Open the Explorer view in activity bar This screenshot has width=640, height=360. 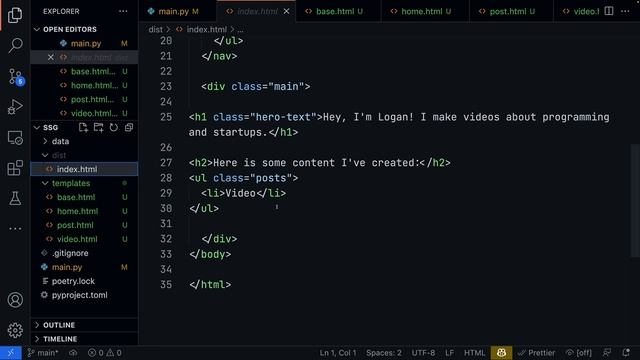click(15, 15)
